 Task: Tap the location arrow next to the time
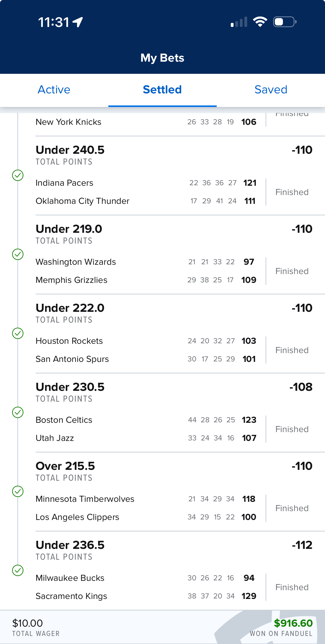[78, 22]
